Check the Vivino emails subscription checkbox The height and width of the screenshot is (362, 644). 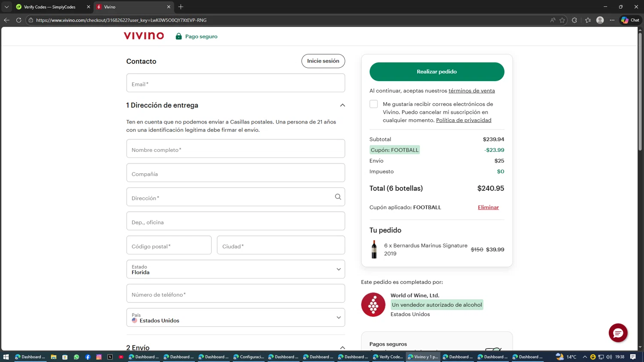pyautogui.click(x=374, y=104)
